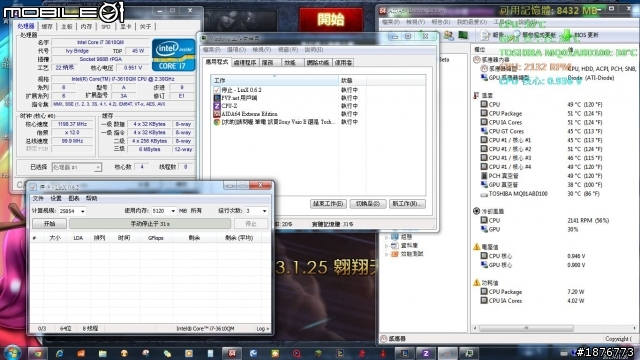Expand 效能測試 tree node in AIDA64
Screen dimensions: 640x360
(x=387, y=254)
